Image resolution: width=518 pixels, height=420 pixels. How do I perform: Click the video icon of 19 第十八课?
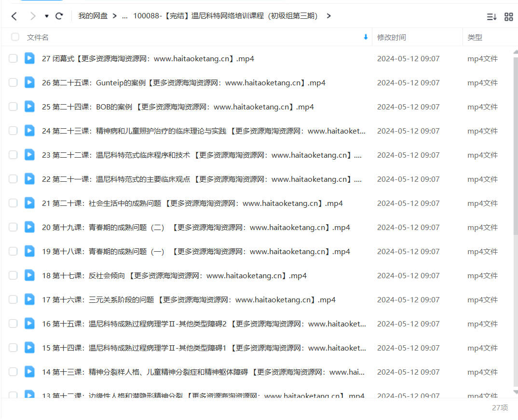point(29,251)
